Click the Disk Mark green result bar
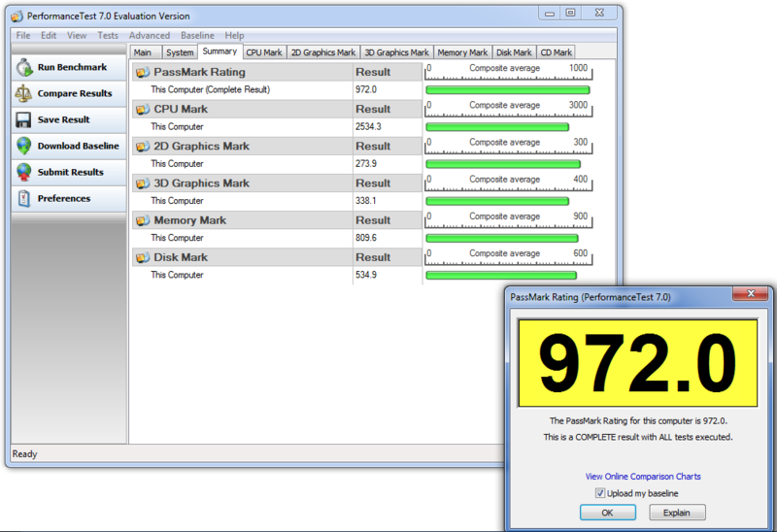This screenshot has width=777, height=532. tap(501, 276)
